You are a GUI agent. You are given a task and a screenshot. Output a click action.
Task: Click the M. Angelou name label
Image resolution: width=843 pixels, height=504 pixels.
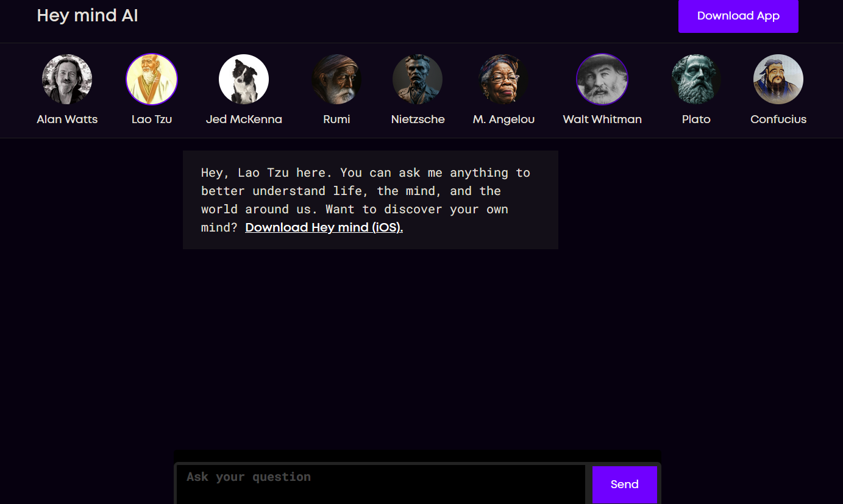click(x=503, y=119)
